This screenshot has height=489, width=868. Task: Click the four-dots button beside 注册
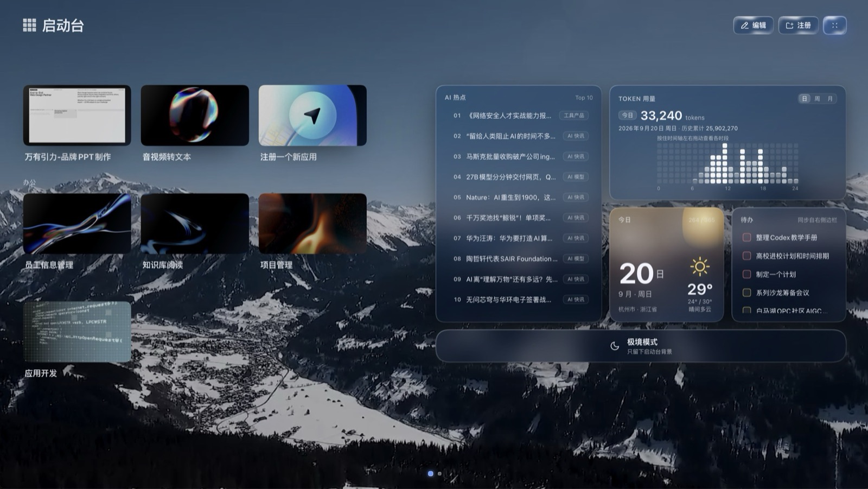click(834, 26)
